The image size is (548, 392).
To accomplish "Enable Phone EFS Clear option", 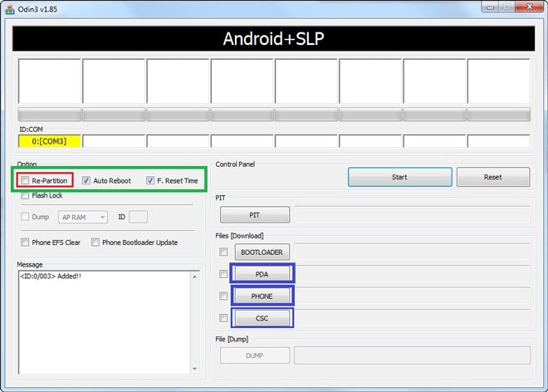I will coord(25,243).
